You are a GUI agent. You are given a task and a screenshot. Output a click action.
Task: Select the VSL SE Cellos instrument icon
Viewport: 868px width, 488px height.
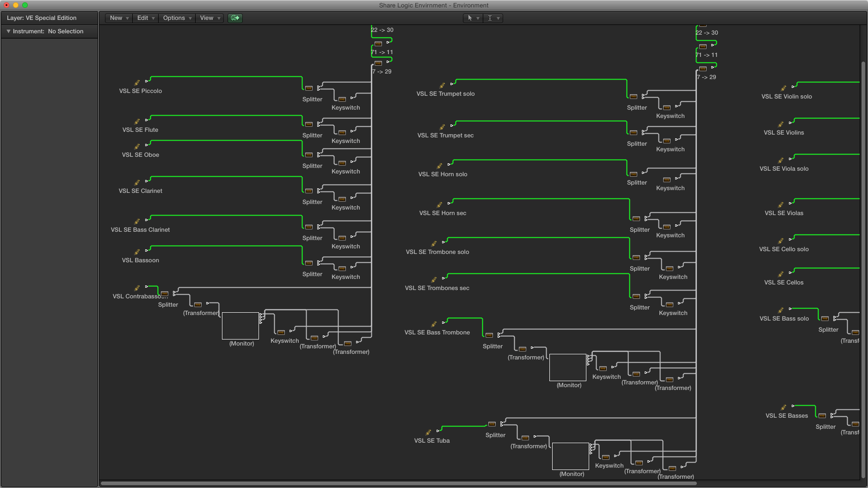[781, 275]
